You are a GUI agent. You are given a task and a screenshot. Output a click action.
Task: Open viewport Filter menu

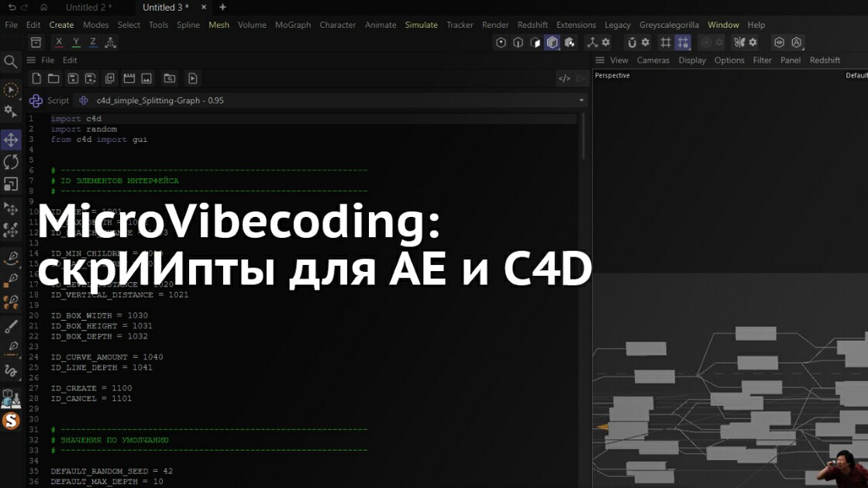(763, 60)
